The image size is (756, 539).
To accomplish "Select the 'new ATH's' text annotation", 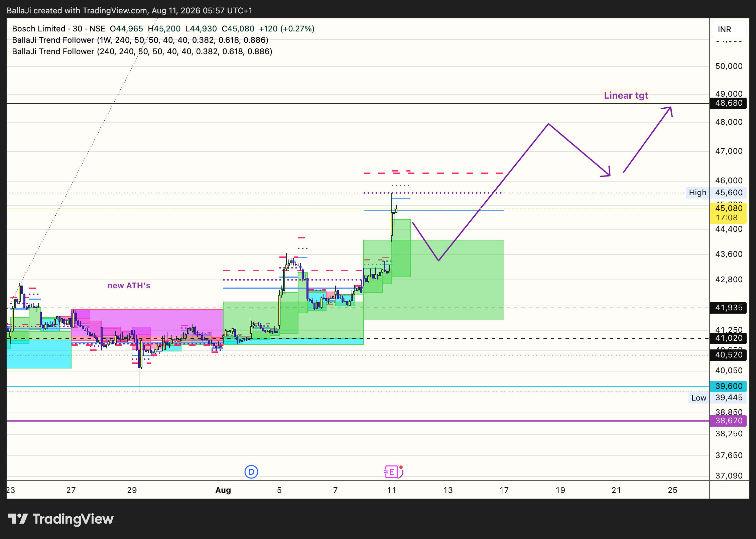I will pyautogui.click(x=129, y=286).
